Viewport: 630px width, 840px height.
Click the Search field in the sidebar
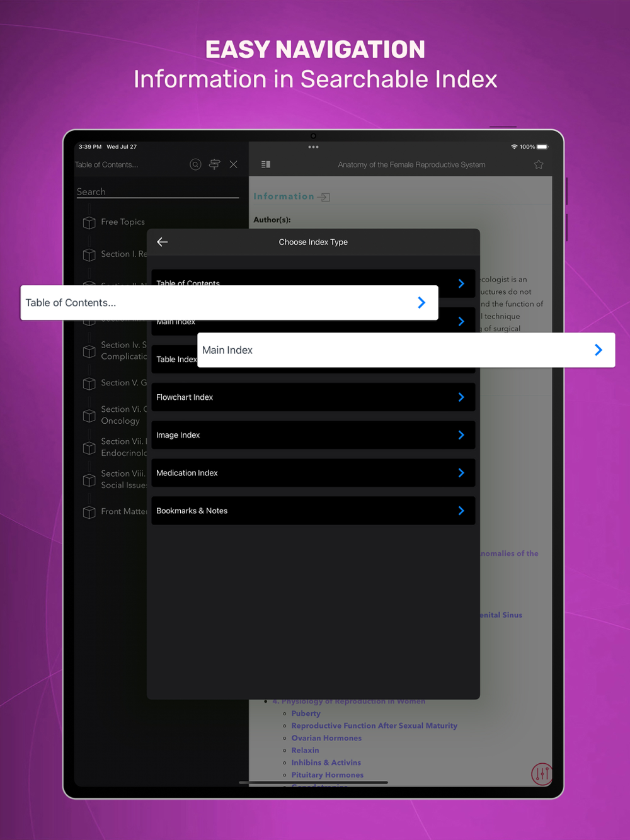click(x=157, y=192)
